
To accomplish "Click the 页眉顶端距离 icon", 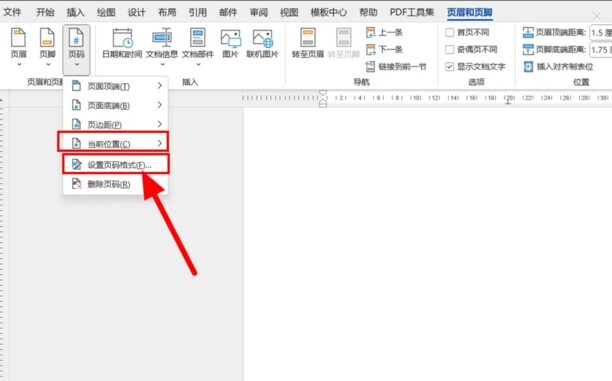I will [x=528, y=32].
